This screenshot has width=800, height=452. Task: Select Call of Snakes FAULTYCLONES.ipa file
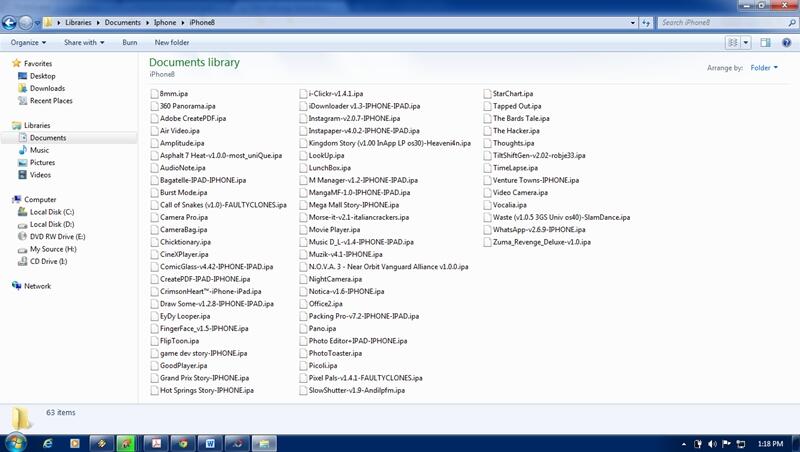[223, 205]
